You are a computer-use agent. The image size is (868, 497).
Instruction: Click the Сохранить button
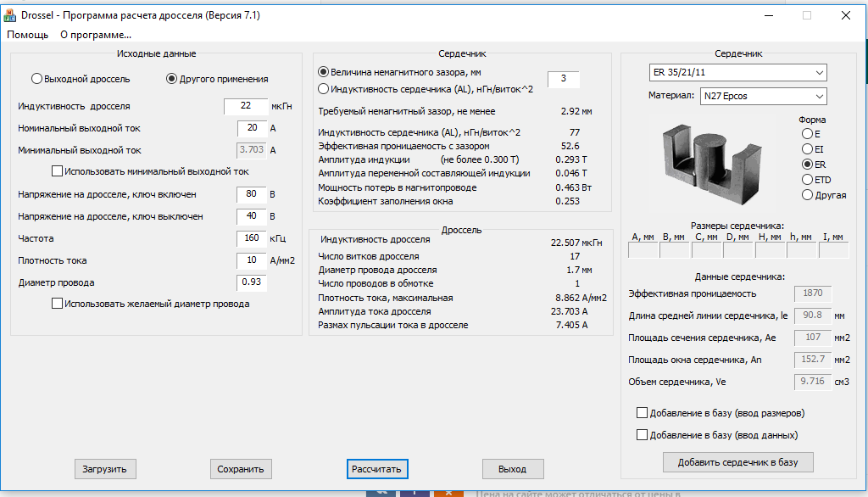(241, 469)
